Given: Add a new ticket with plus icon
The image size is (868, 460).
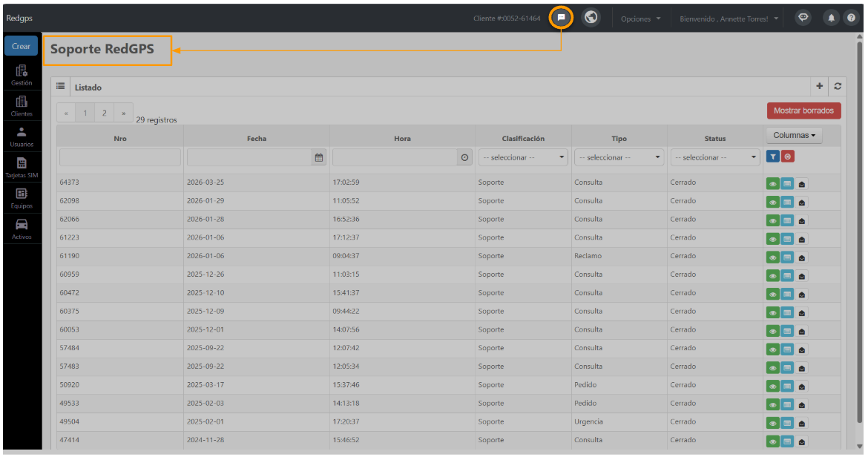Looking at the screenshot, I should pyautogui.click(x=819, y=86).
